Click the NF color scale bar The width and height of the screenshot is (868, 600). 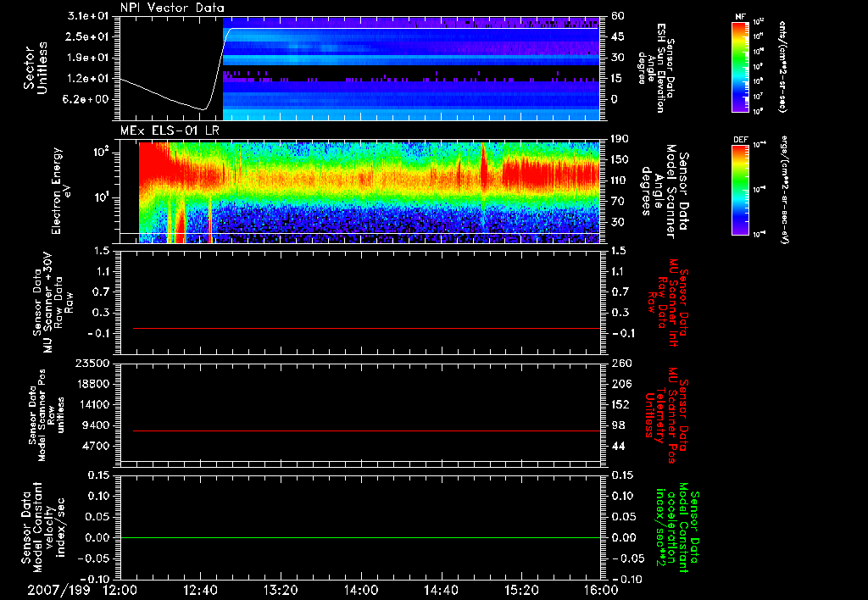coord(741,66)
